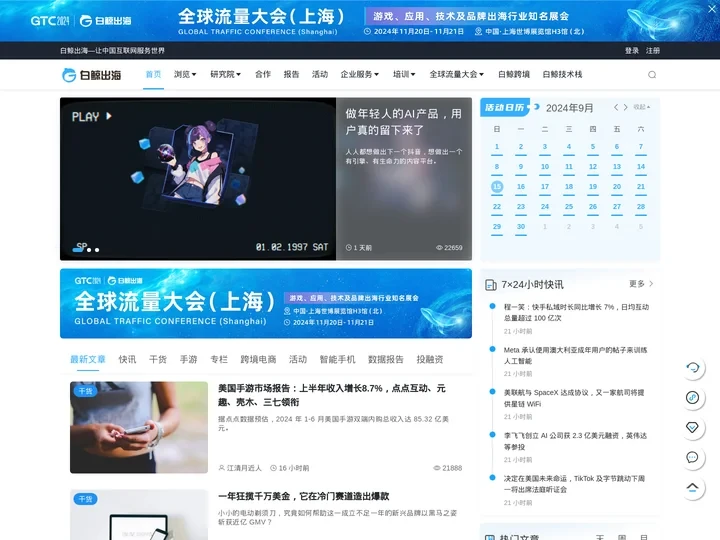720x540 pixels.
Task: Expand the 企业服务 dropdown menu
Action: (x=360, y=74)
